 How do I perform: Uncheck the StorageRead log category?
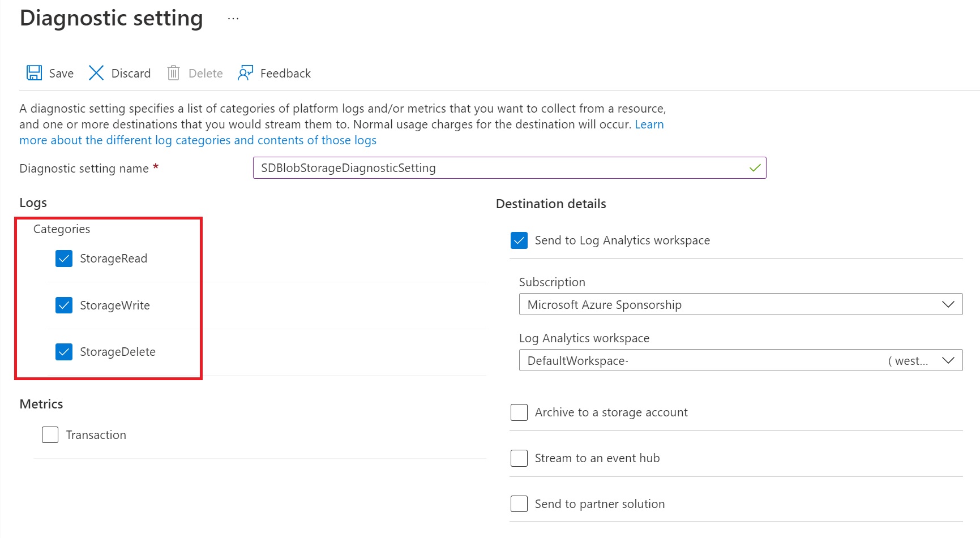coord(64,259)
